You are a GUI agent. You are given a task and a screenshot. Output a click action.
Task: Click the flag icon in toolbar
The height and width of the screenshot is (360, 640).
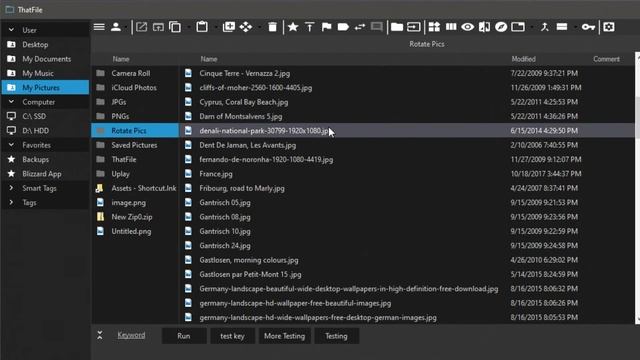pos(327,27)
